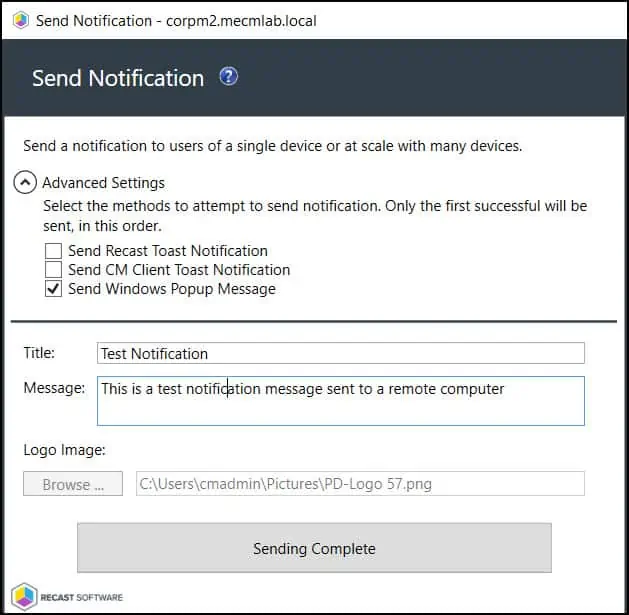Click the description text about single device
The image size is (629, 615).
(273, 146)
